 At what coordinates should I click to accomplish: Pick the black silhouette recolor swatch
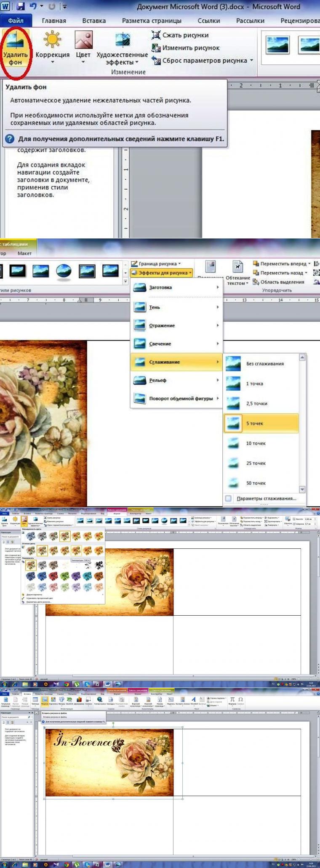tap(99, 565)
